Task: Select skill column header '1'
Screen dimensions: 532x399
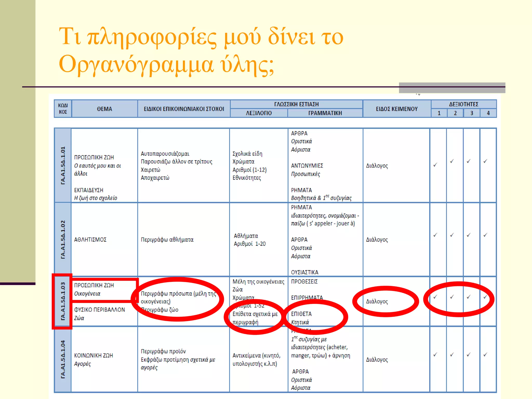Action: coord(439,113)
